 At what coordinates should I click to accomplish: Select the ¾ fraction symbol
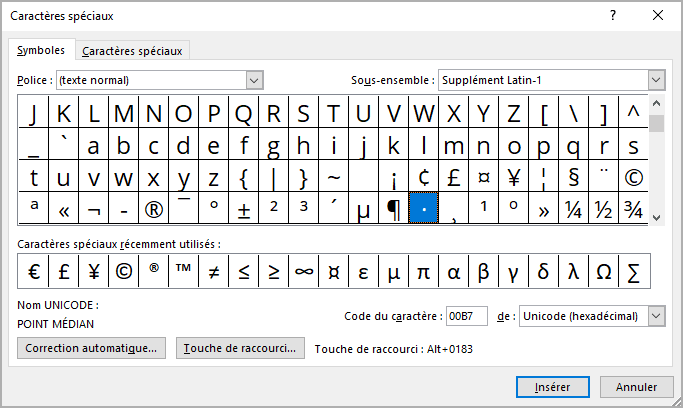click(634, 208)
